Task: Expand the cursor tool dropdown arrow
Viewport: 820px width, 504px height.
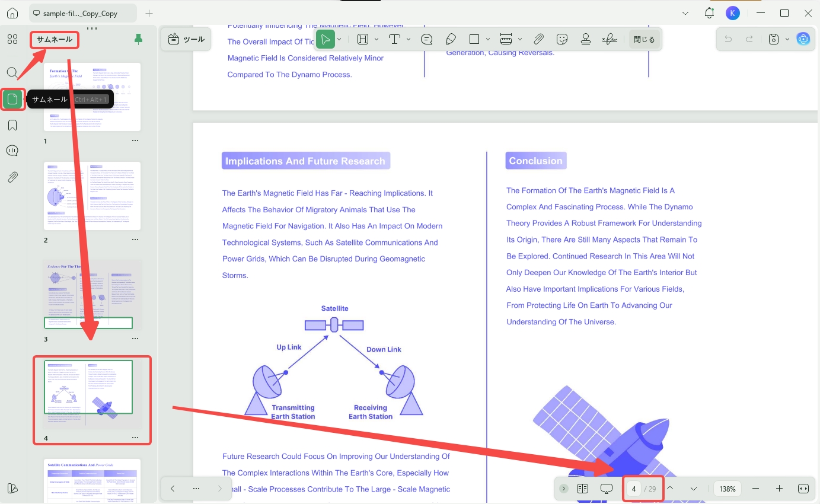Action: pyautogui.click(x=340, y=39)
